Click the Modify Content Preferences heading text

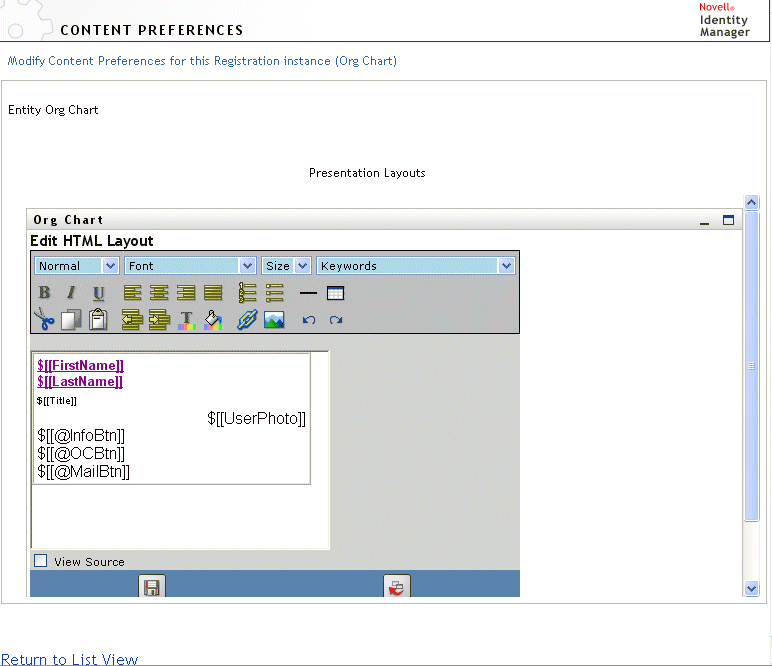tap(202, 61)
